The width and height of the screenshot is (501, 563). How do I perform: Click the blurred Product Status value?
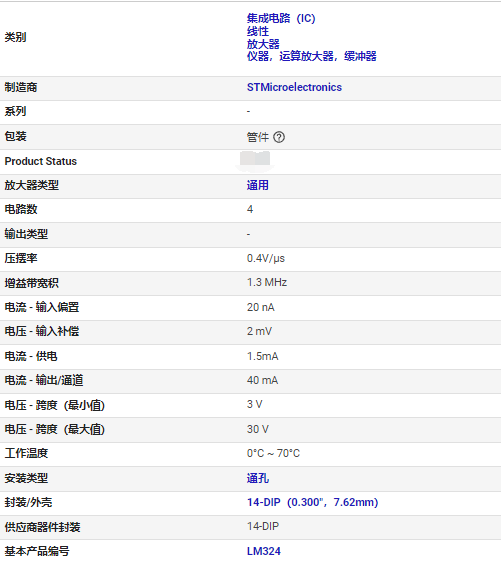pyautogui.click(x=255, y=159)
